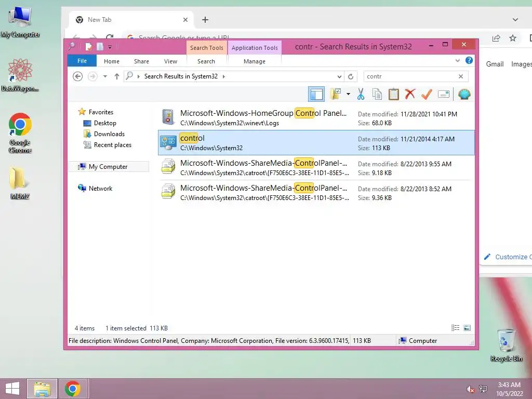Open the Home ribbon tab
The width and height of the screenshot is (532, 399).
coord(112,61)
